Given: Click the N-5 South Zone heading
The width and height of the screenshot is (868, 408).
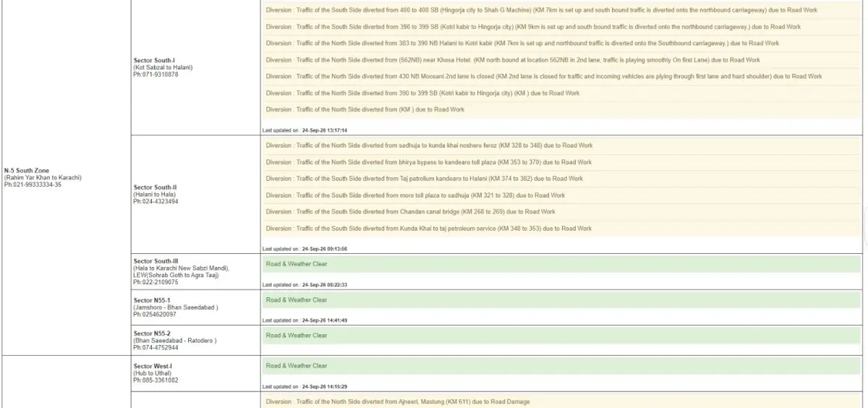Looking at the screenshot, I should tap(27, 171).
